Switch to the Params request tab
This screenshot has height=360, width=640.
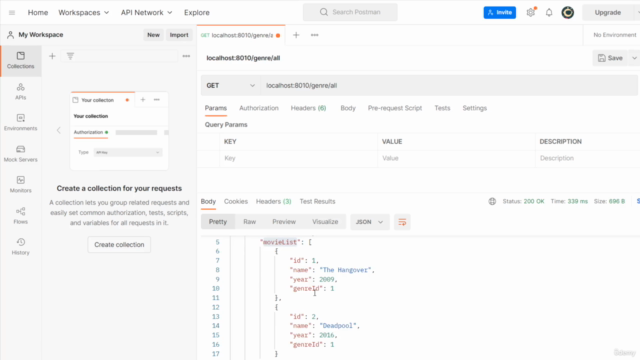[x=216, y=108]
